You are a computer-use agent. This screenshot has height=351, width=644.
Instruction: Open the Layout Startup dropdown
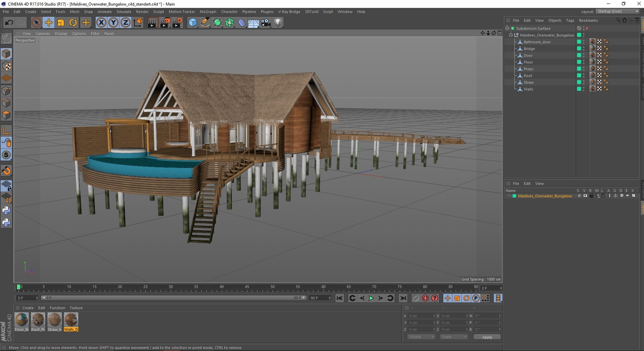point(618,11)
